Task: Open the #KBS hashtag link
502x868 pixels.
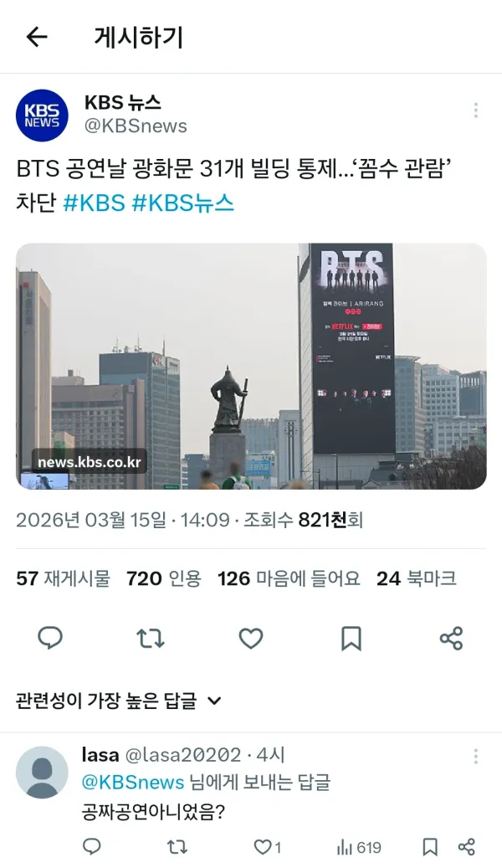Action: (x=95, y=203)
